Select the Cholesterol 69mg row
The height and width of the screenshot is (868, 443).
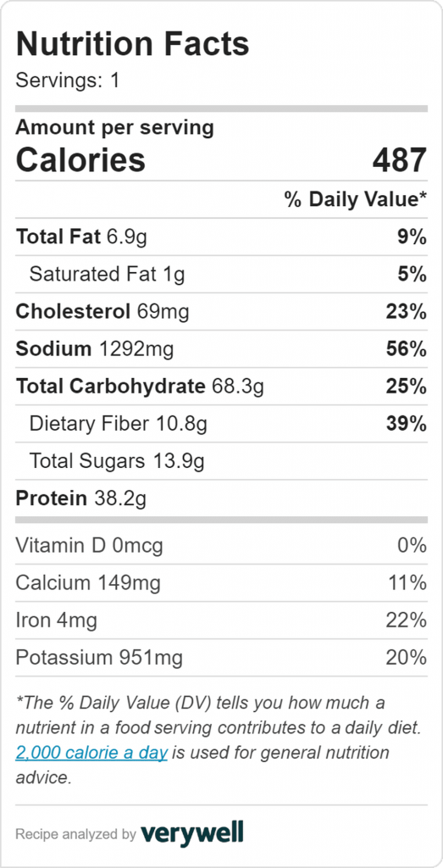[x=221, y=312]
